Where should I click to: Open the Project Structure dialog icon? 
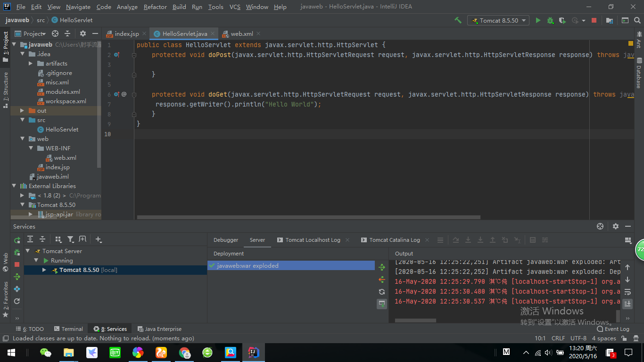click(610, 20)
